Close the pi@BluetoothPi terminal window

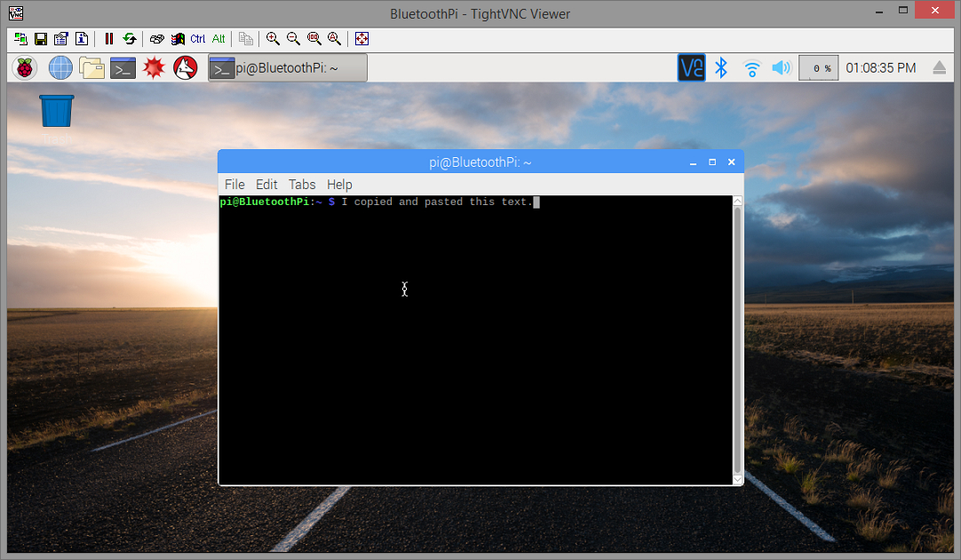coord(731,162)
